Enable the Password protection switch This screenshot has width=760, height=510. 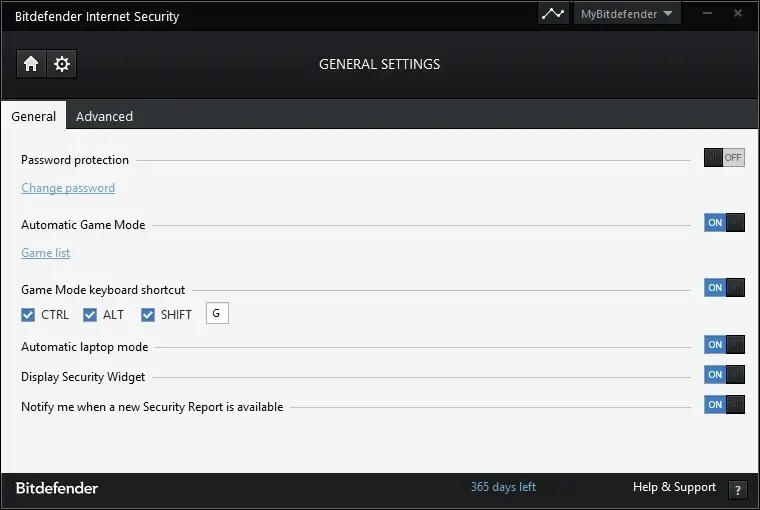point(724,158)
